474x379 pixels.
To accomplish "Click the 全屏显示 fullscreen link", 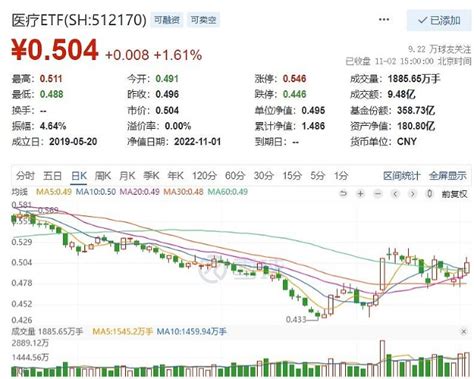I will point(448,176).
